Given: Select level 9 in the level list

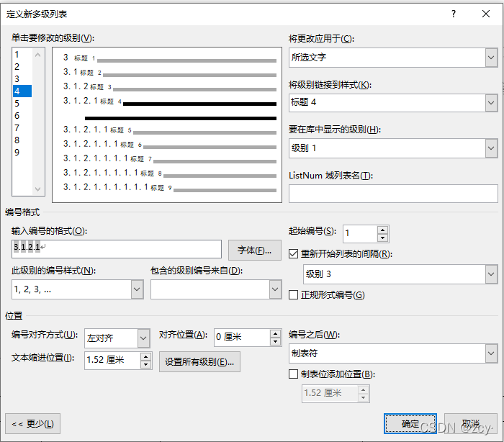Looking at the screenshot, I should [x=22, y=152].
